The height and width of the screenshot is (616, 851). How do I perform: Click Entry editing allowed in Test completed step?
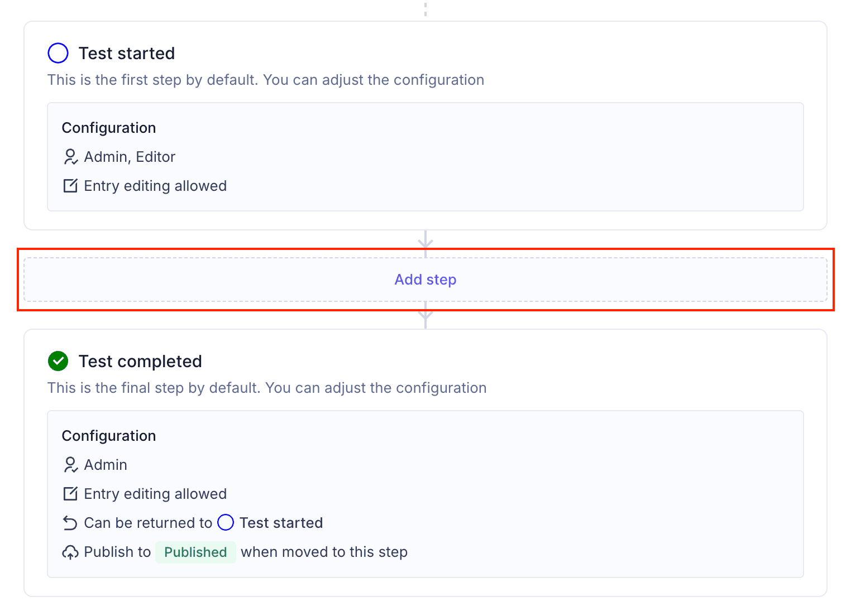155,494
